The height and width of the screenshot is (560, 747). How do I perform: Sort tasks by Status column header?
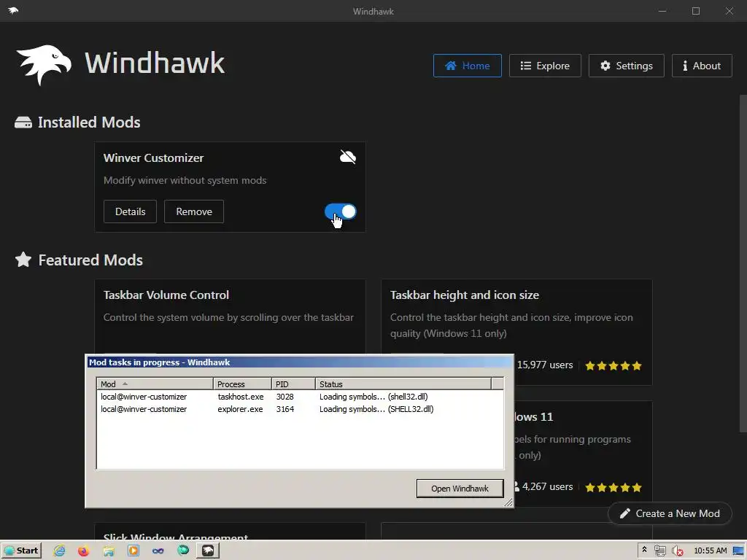pos(403,384)
